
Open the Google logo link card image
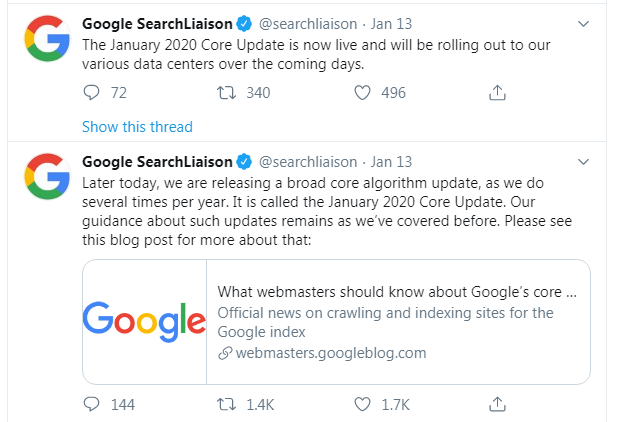[x=144, y=321]
